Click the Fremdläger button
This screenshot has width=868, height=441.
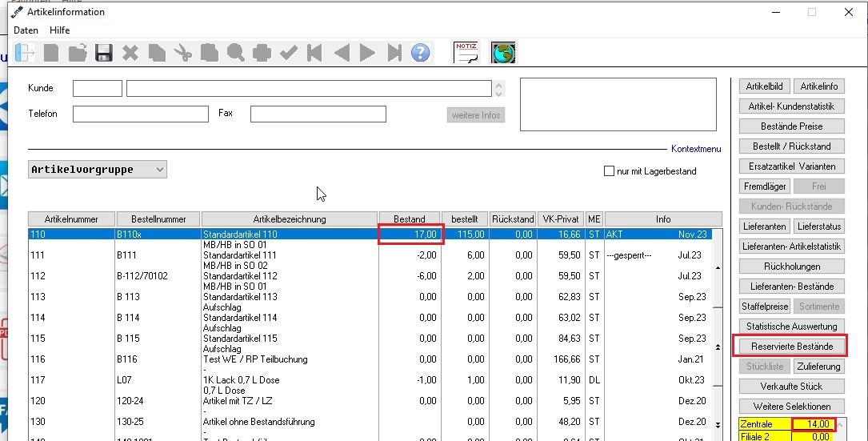click(x=765, y=186)
